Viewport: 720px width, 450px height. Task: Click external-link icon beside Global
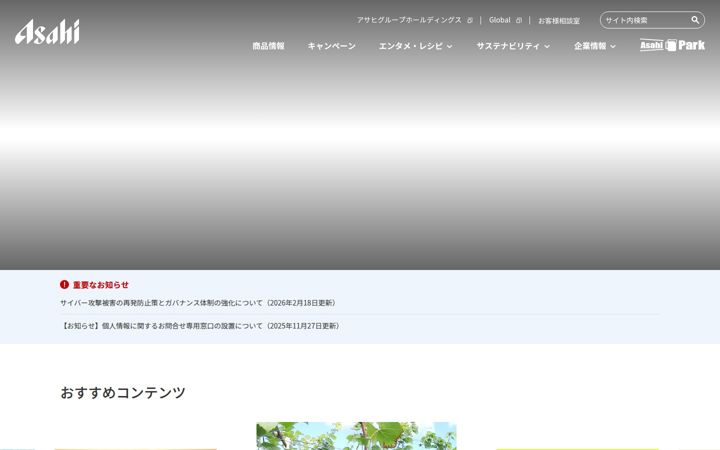(x=519, y=20)
